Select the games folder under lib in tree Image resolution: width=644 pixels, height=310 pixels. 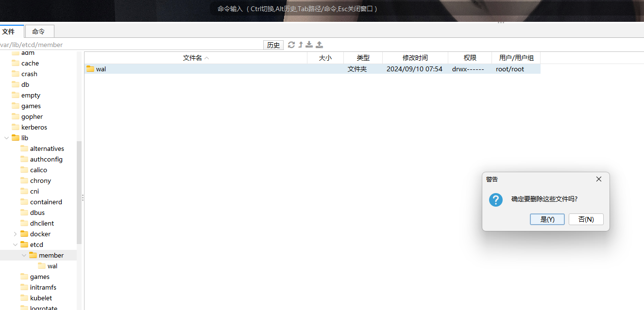(40, 277)
